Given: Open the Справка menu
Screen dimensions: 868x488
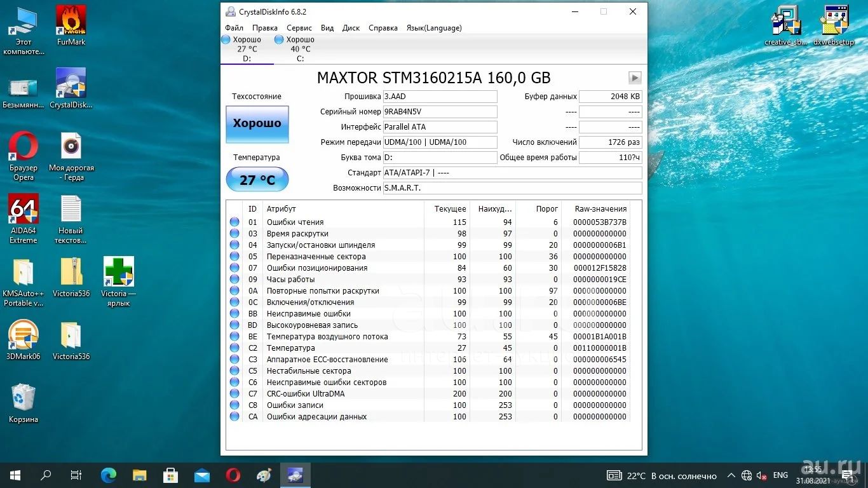Looking at the screenshot, I should click(383, 28).
